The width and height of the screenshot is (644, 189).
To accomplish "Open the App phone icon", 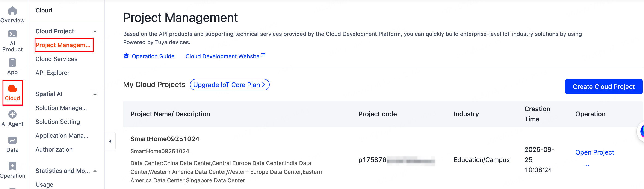I will click(x=12, y=63).
